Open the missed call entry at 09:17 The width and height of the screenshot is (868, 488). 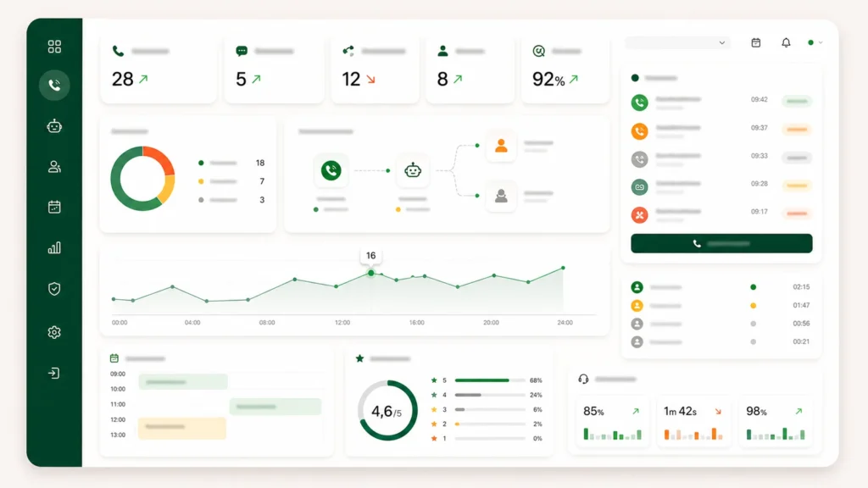[x=721, y=214]
